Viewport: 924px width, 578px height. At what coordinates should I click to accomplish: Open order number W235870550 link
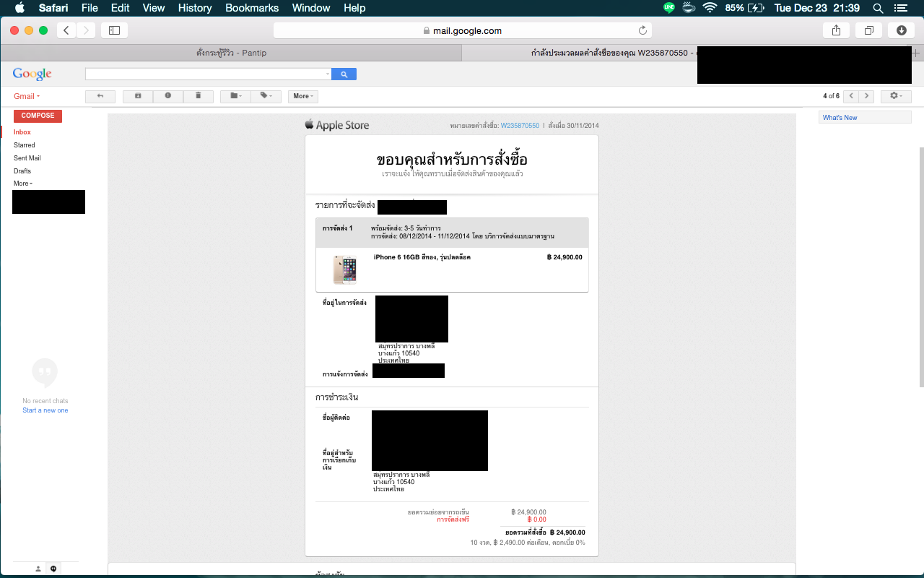point(520,126)
